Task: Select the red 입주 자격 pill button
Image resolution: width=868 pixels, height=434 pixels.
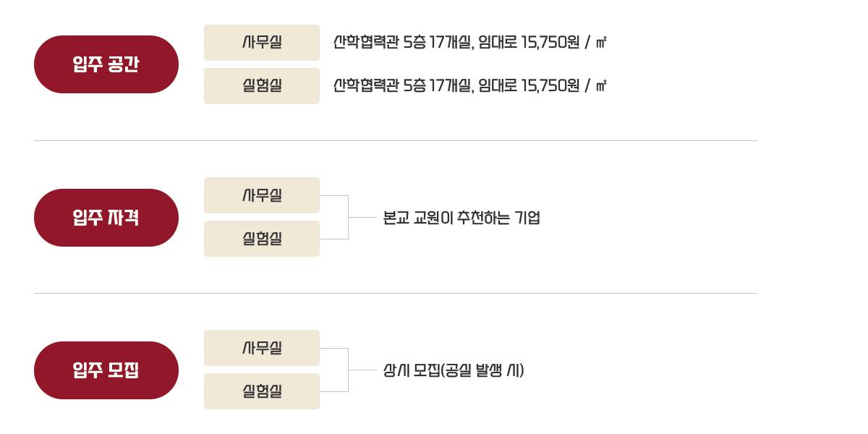Action: click(106, 218)
